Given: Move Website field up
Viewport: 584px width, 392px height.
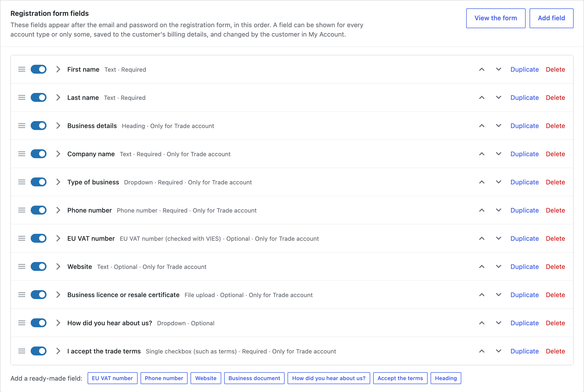Looking at the screenshot, I should point(482,266).
